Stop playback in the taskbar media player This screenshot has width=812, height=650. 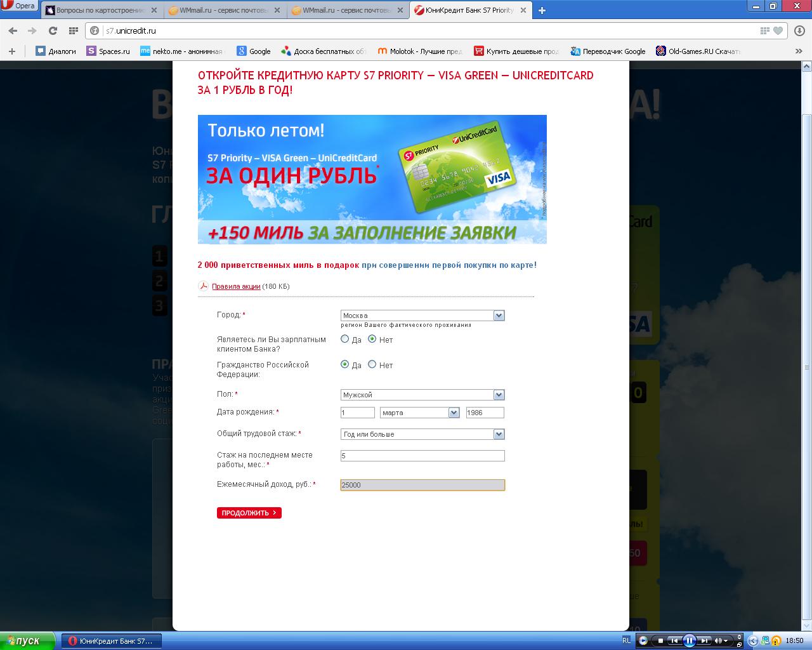[x=660, y=641]
